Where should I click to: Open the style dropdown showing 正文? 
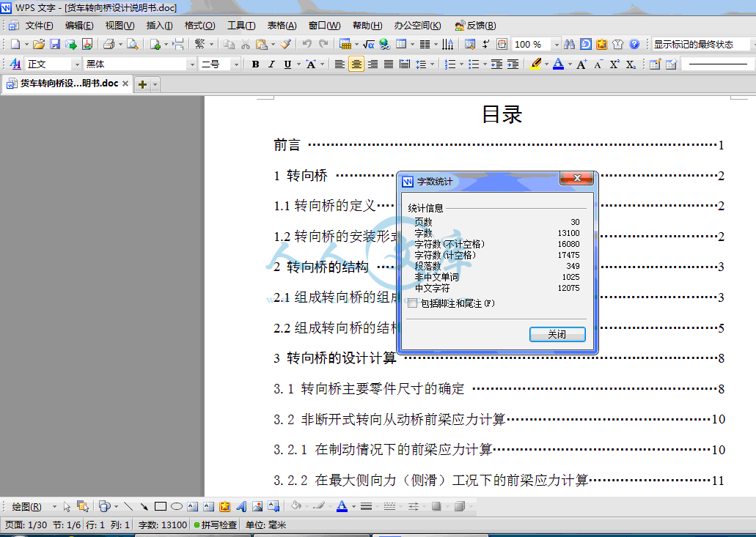[x=77, y=64]
